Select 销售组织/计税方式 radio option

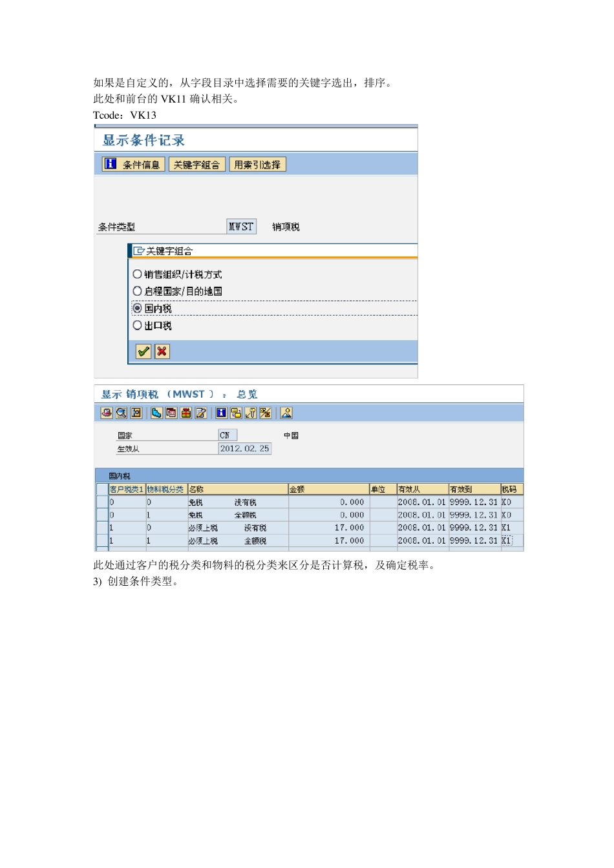click(x=137, y=274)
